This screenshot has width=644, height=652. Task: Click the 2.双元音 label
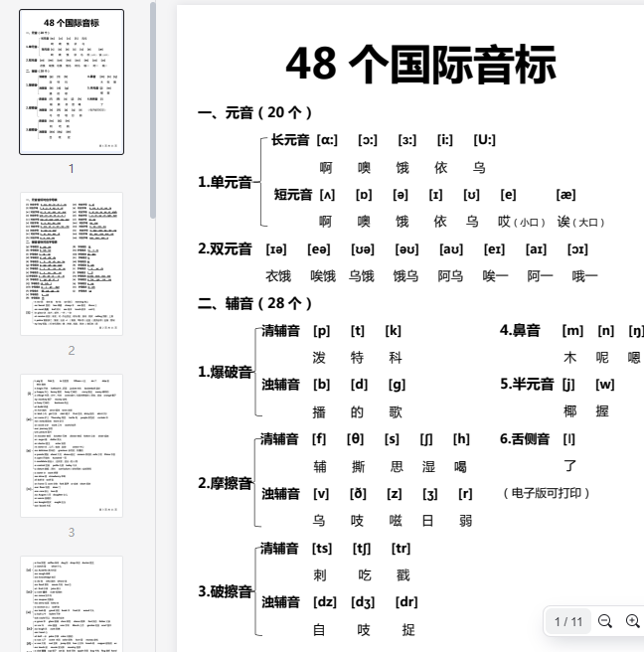pyautogui.click(x=225, y=248)
